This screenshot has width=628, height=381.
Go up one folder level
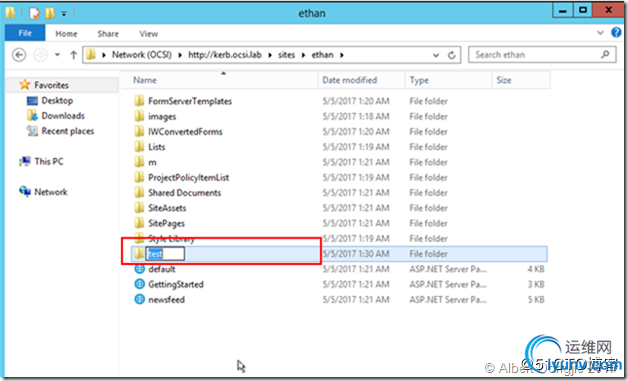tap(73, 55)
